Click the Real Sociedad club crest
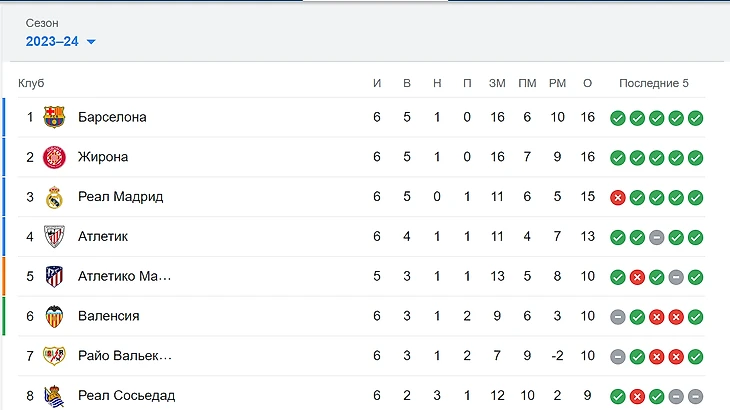This screenshot has height=410, width=730. point(54,395)
